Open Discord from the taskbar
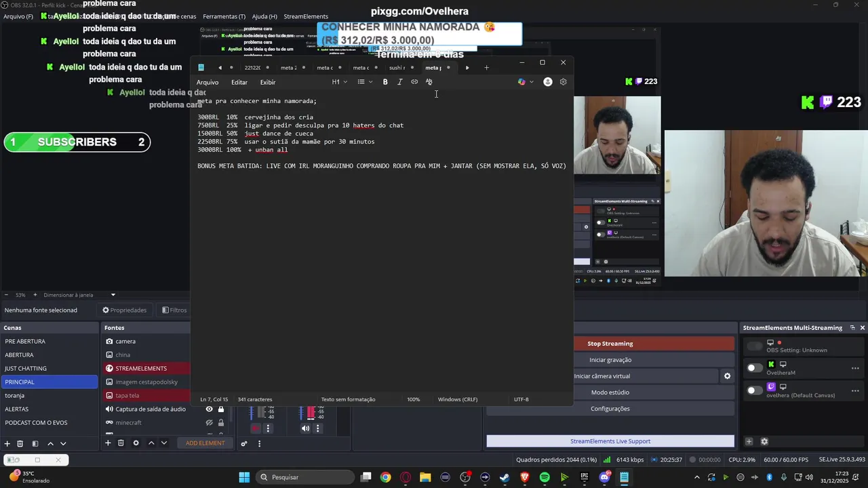 [x=604, y=477]
